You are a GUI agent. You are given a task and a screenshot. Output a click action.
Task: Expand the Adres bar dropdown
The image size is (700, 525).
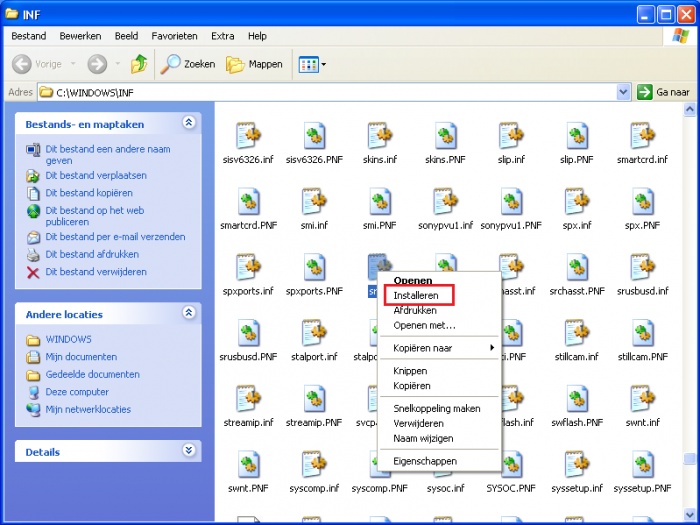click(623, 92)
